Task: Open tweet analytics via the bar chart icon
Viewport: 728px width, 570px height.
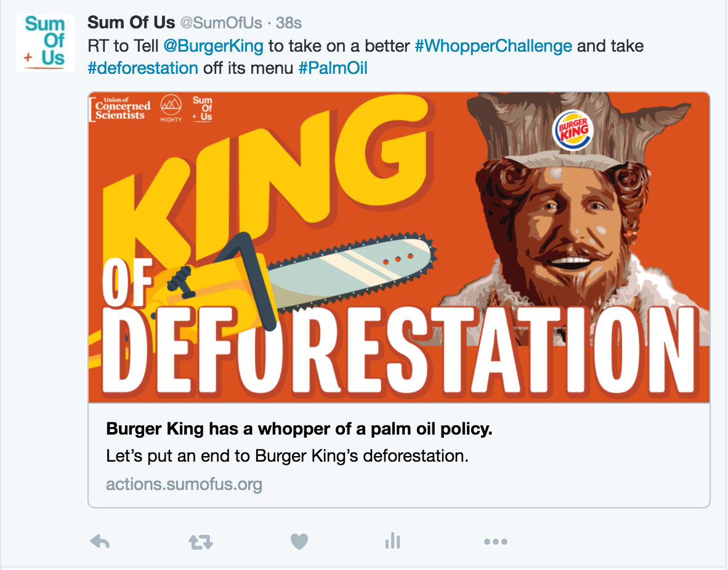Action: (392, 541)
